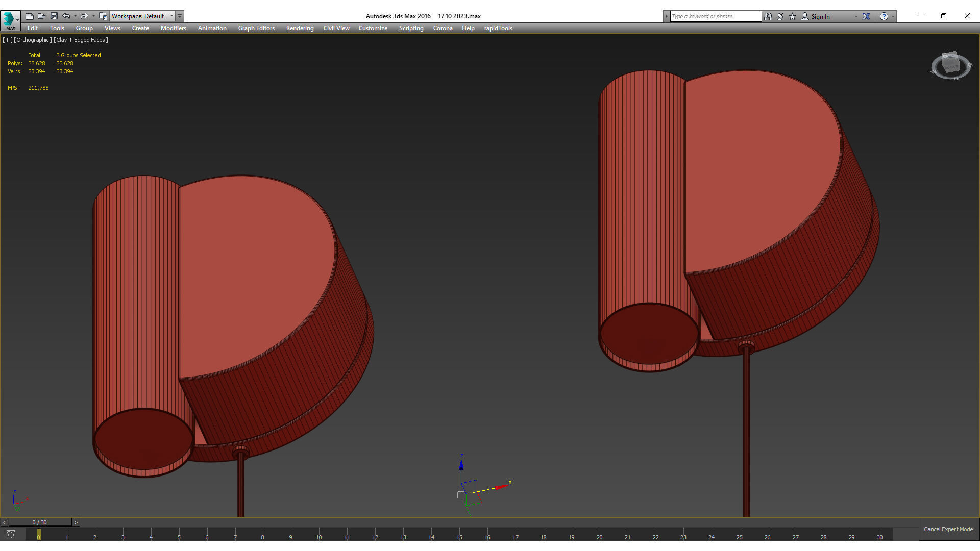Click the keyword search input field
This screenshot has width=980, height=551.
716,16
